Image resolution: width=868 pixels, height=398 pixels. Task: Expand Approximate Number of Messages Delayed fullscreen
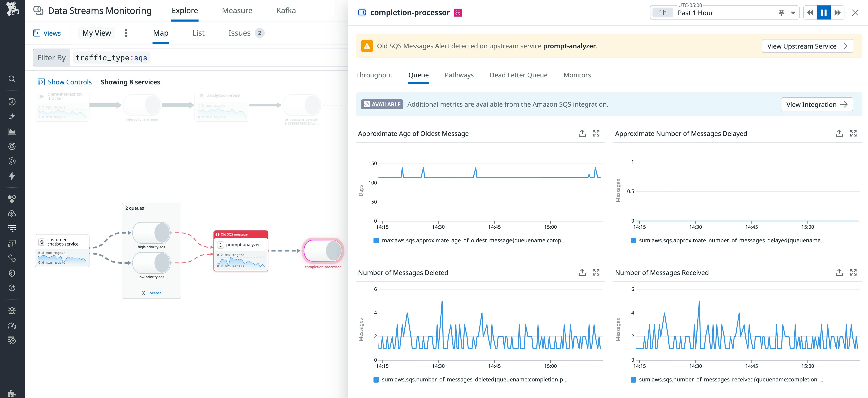853,133
